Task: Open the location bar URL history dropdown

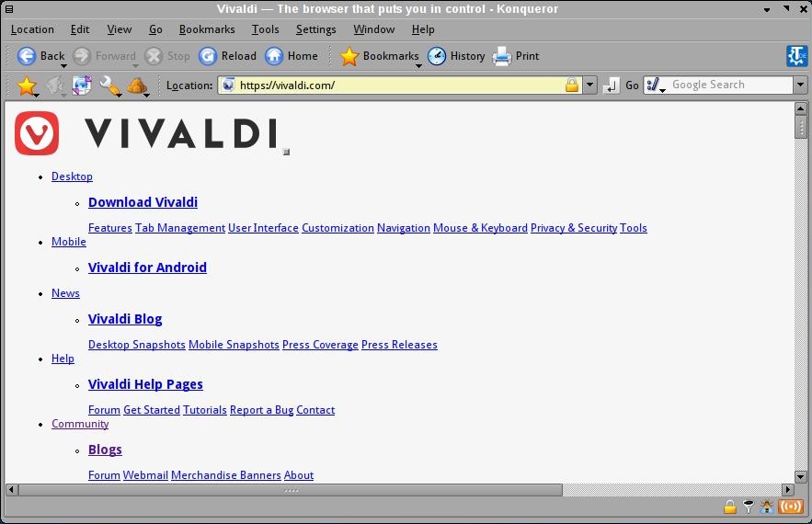Action: pos(589,85)
